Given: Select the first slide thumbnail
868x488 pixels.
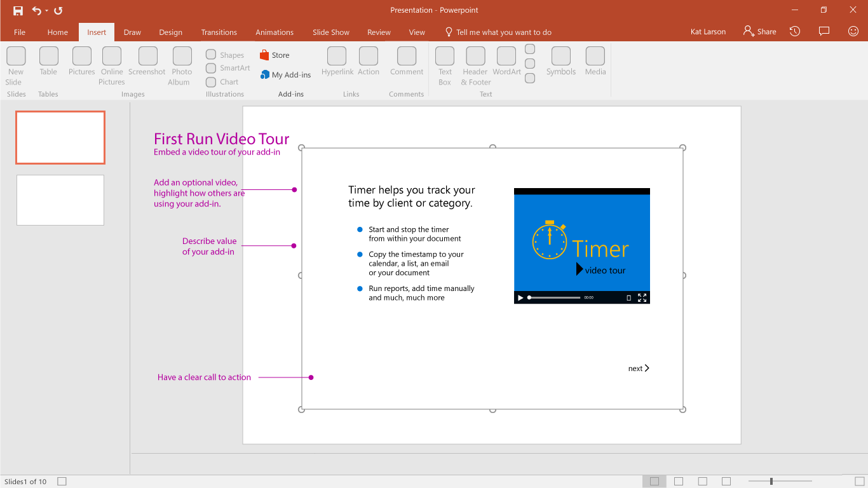Looking at the screenshot, I should pos(60,137).
